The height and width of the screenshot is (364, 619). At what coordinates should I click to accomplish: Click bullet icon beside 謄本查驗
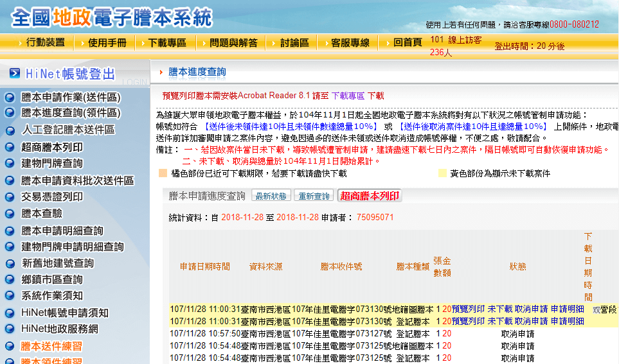coord(10,213)
